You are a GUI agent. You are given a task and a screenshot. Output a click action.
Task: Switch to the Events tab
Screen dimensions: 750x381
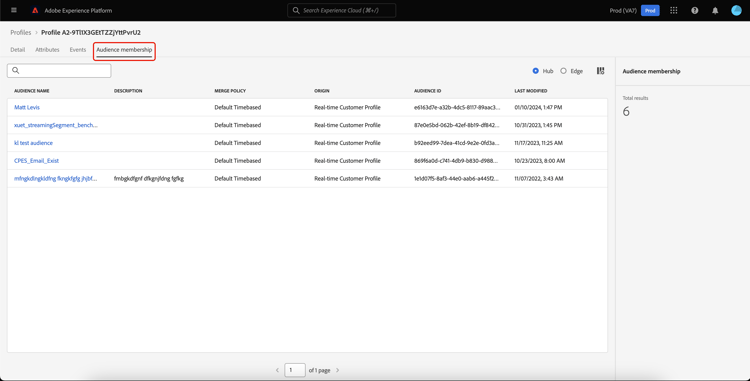click(x=78, y=50)
